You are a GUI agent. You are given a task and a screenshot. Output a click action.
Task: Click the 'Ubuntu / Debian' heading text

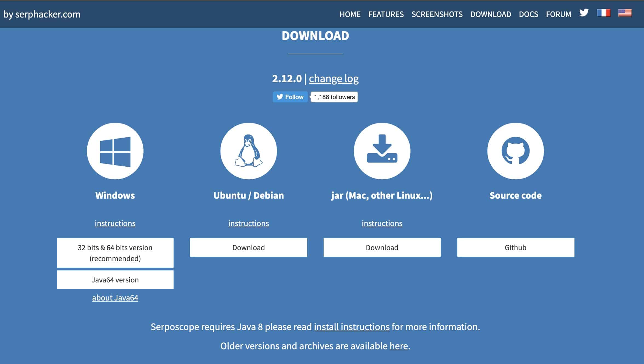click(249, 195)
